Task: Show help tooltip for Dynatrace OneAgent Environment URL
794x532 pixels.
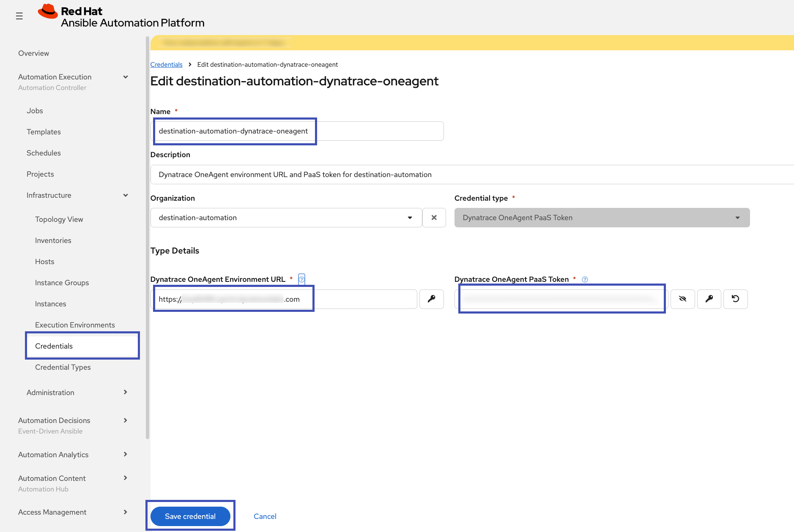Action: click(x=301, y=279)
